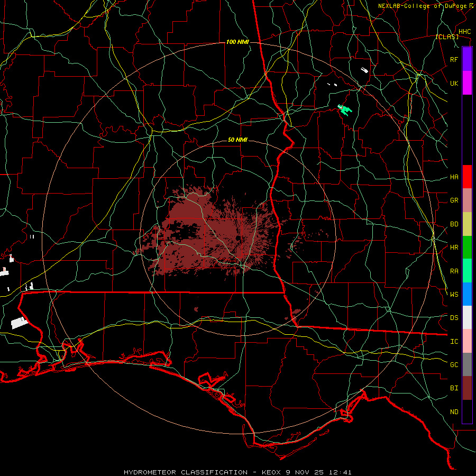Click the IC legend label

pyautogui.click(x=454, y=341)
